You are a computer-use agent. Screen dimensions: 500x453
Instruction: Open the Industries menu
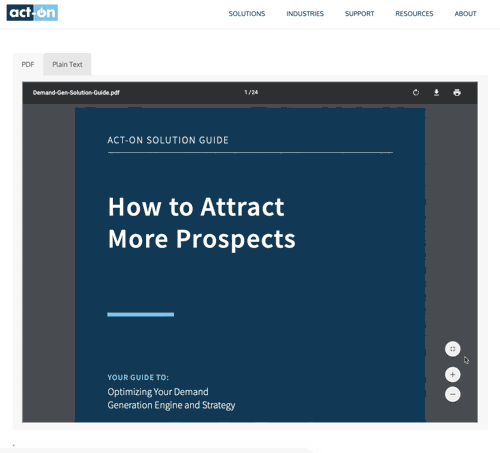coord(305,14)
